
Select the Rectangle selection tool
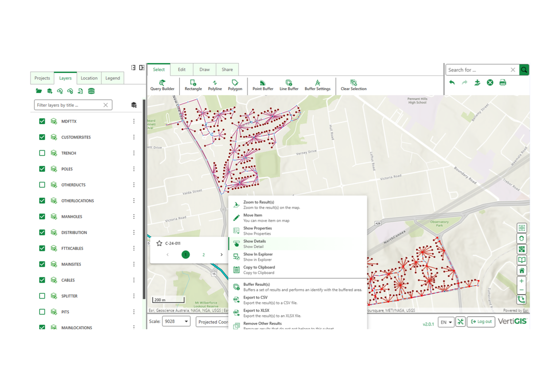[193, 85]
